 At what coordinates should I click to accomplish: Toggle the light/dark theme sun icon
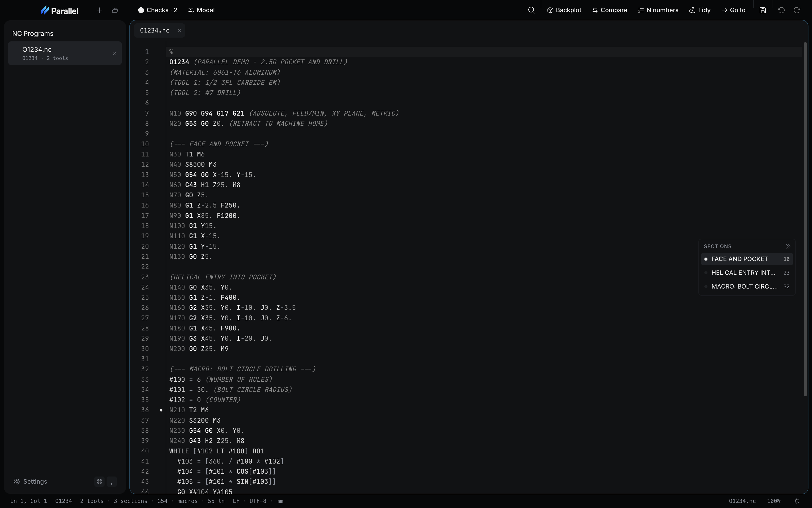(797, 501)
